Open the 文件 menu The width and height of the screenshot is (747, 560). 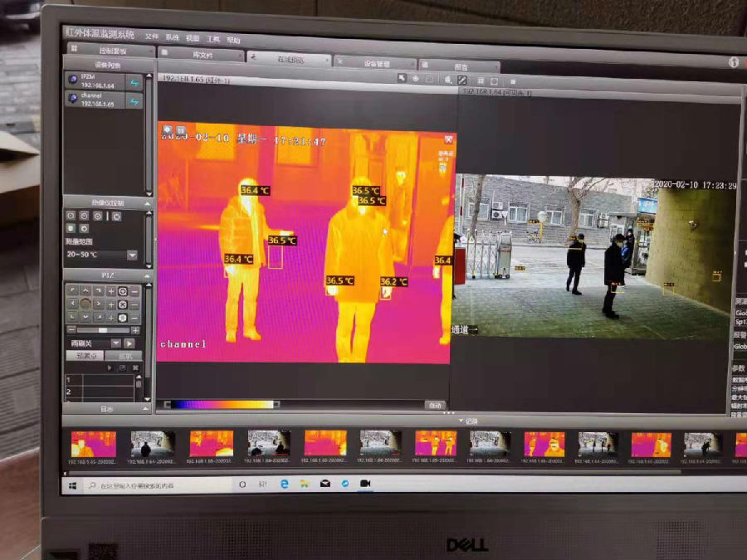pos(152,37)
